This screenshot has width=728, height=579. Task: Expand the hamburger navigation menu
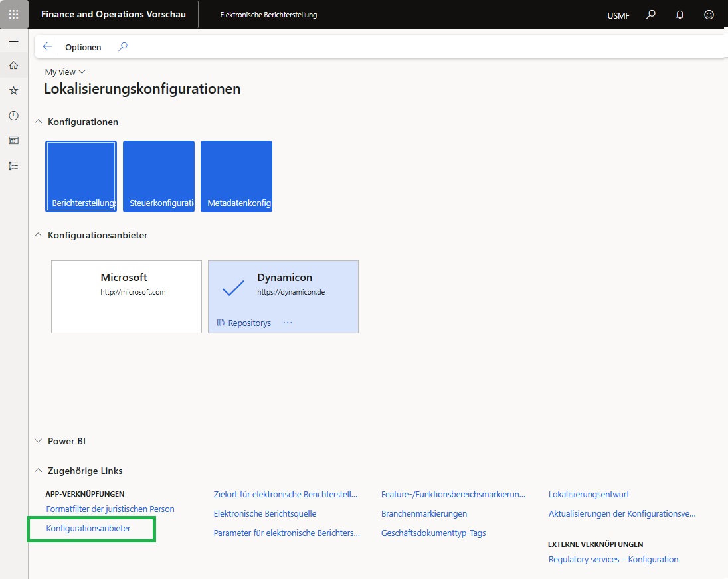coord(13,41)
